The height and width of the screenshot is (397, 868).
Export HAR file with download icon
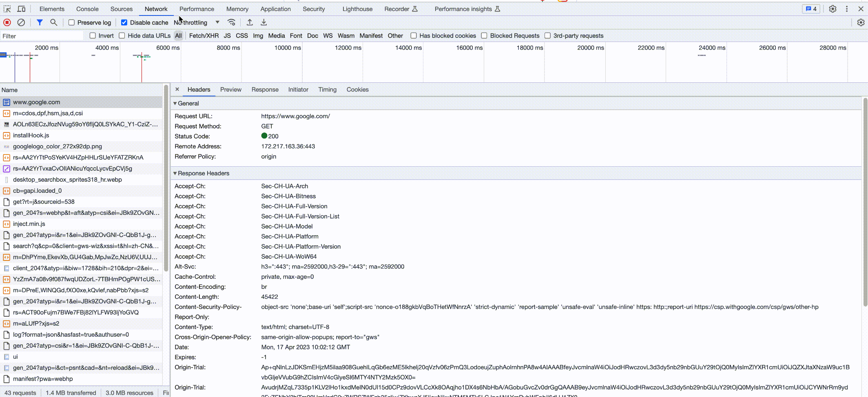[x=264, y=22]
